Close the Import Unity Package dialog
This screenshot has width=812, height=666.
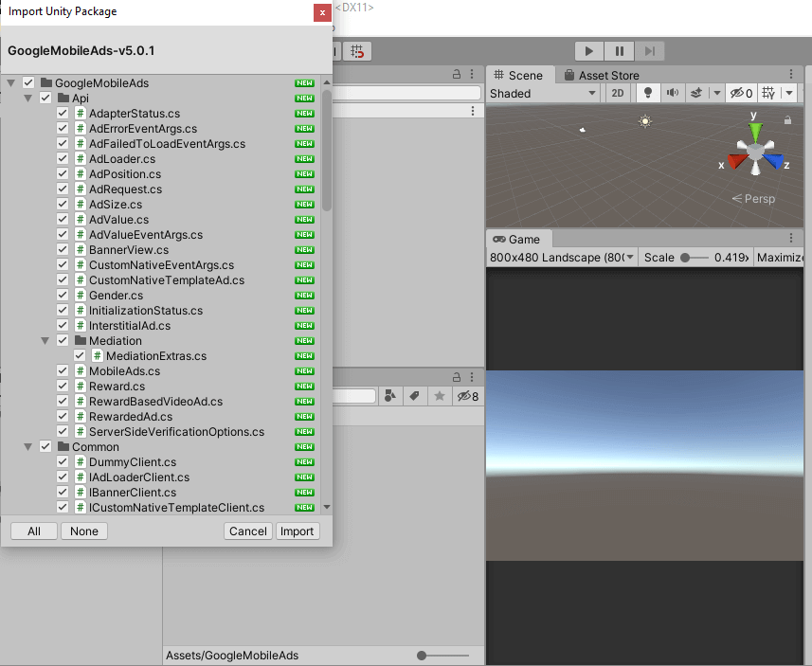tap(323, 13)
